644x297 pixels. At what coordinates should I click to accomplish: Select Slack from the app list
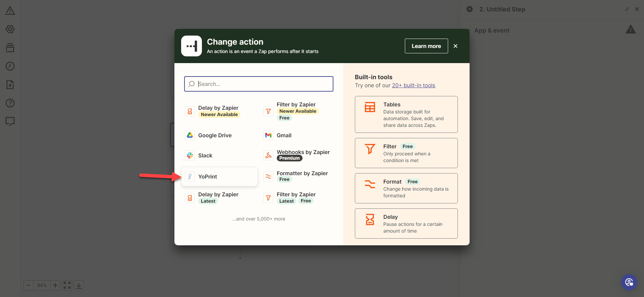(x=219, y=155)
